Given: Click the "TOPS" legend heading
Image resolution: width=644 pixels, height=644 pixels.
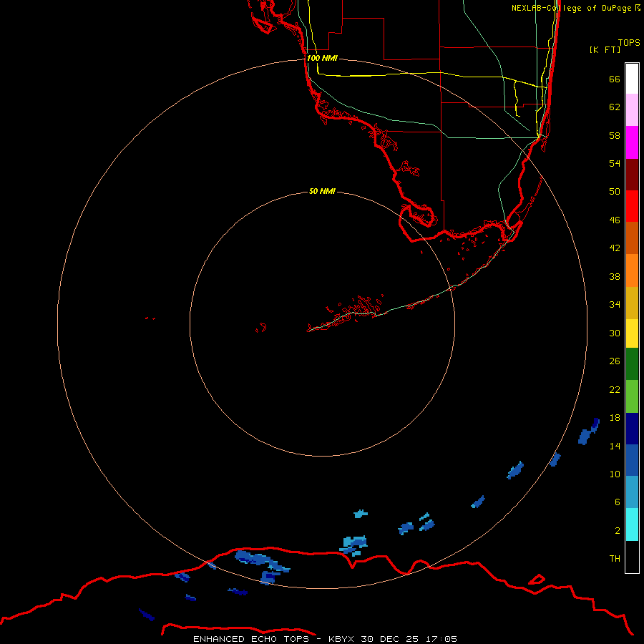Looking at the screenshot, I should 629,42.
